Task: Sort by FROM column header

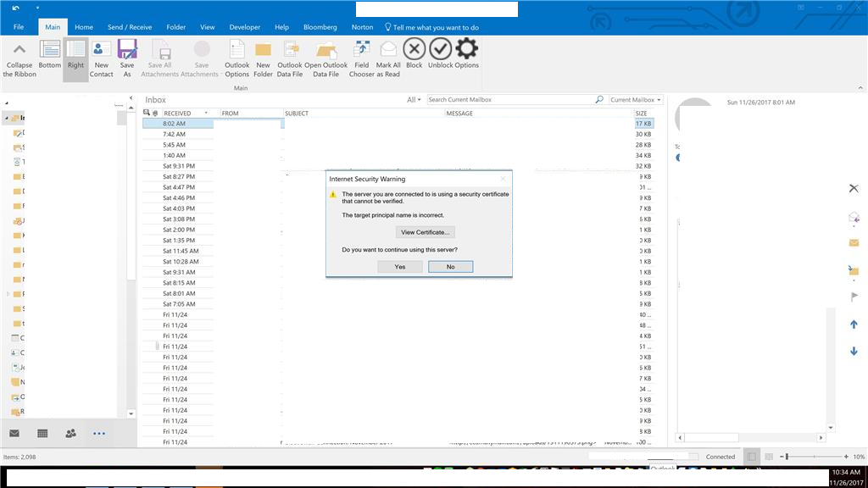Action: [252, 113]
